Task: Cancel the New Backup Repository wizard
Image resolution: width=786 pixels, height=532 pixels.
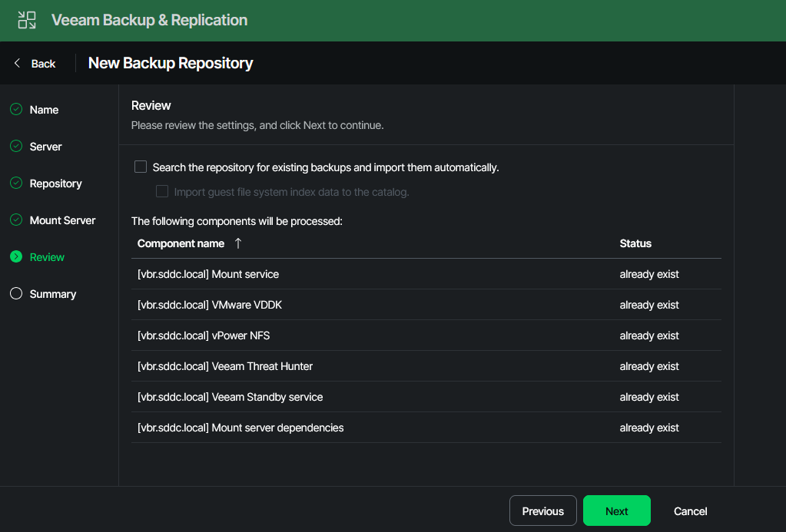Action: tap(690, 511)
